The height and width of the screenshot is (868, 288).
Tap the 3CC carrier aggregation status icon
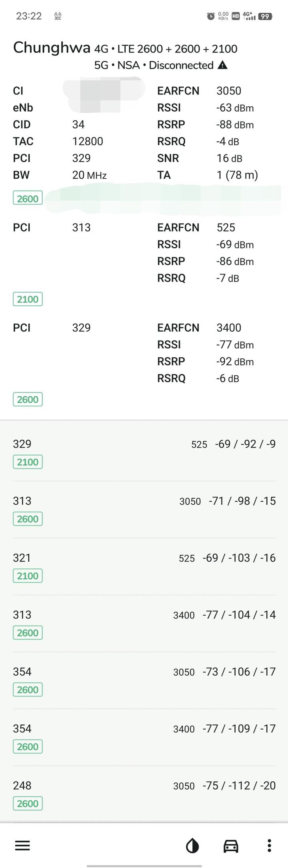tap(58, 16)
